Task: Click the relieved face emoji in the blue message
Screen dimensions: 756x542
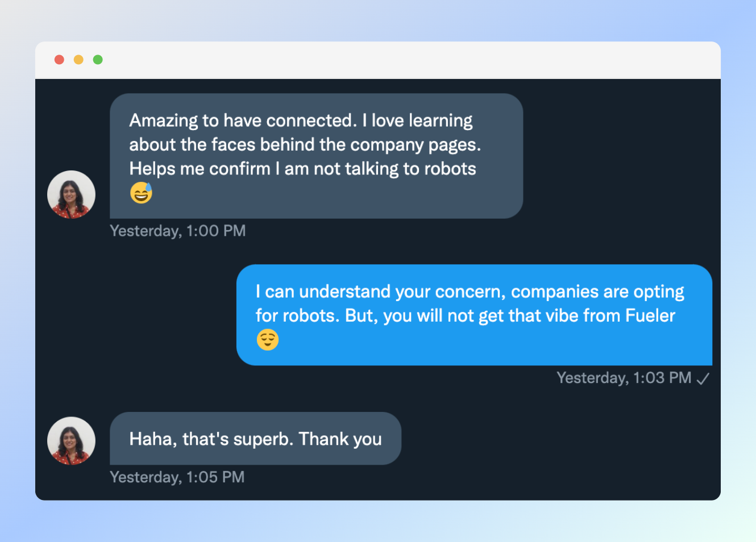Action: click(267, 340)
